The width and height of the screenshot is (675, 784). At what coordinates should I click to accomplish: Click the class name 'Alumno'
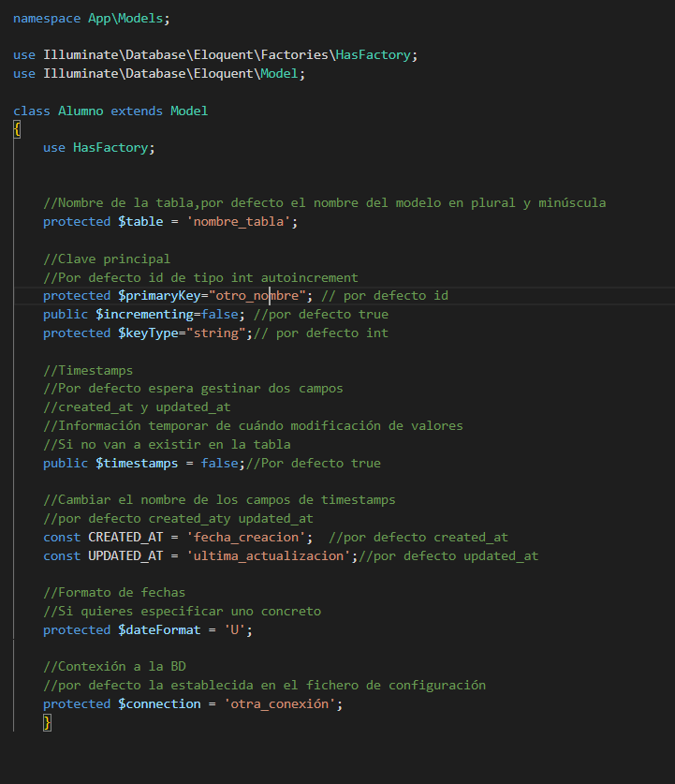pyautogui.click(x=81, y=111)
